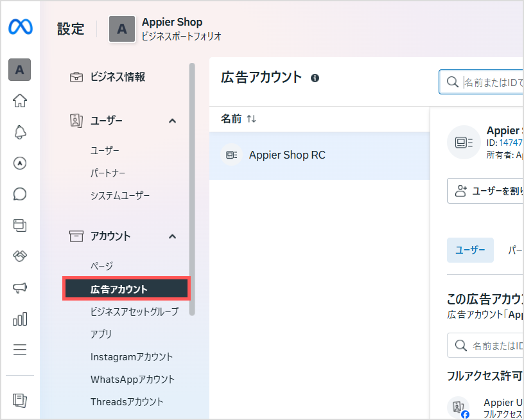Sort list by 名前 arrows icon
Screen dimensions: 524x420
tap(251, 119)
